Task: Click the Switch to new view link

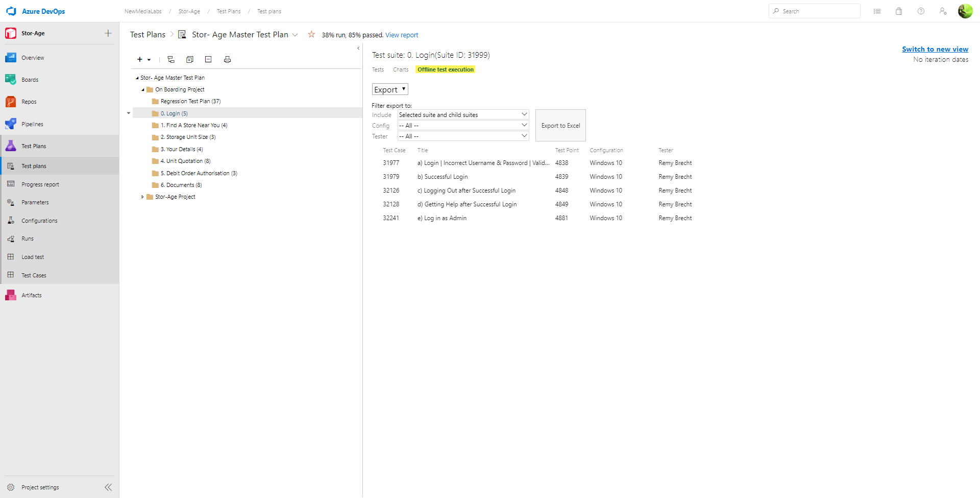Action: tap(935, 49)
